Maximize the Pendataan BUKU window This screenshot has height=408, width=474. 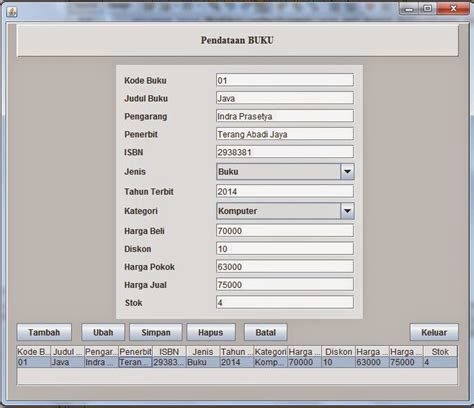click(427, 8)
